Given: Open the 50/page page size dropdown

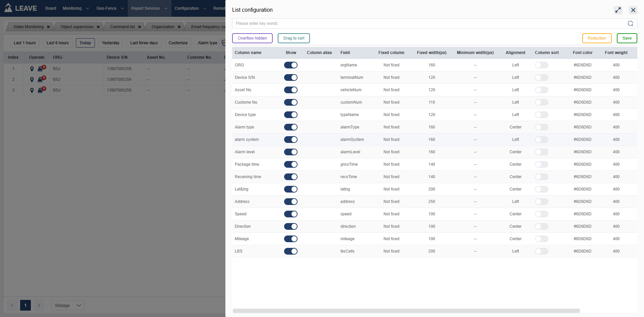Looking at the screenshot, I should [67, 305].
